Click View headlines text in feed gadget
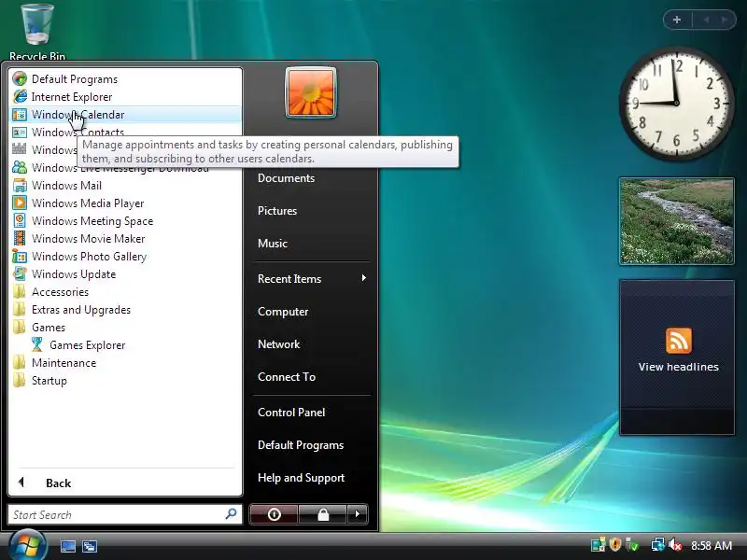The height and width of the screenshot is (560, 747). [679, 367]
